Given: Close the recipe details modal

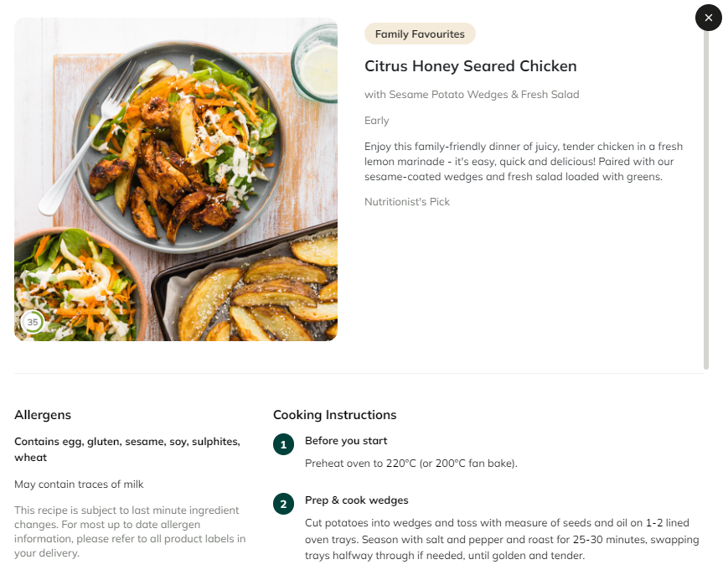Looking at the screenshot, I should pyautogui.click(x=708, y=18).
